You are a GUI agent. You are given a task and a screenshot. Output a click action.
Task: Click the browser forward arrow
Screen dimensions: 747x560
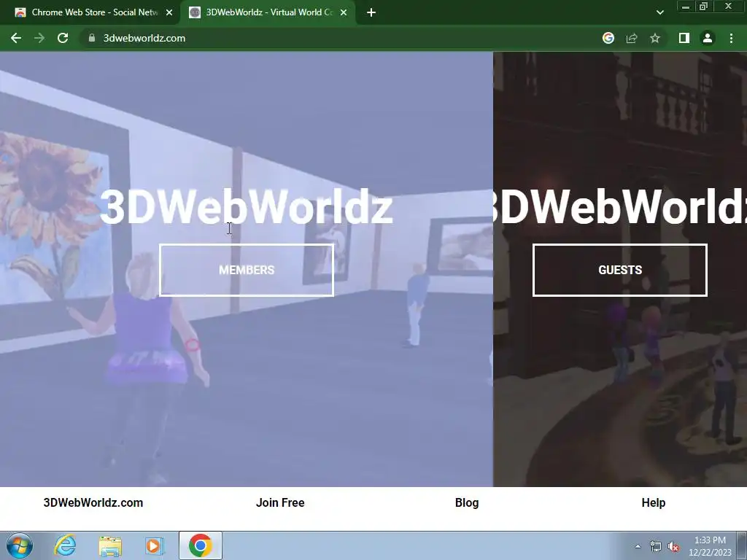39,38
